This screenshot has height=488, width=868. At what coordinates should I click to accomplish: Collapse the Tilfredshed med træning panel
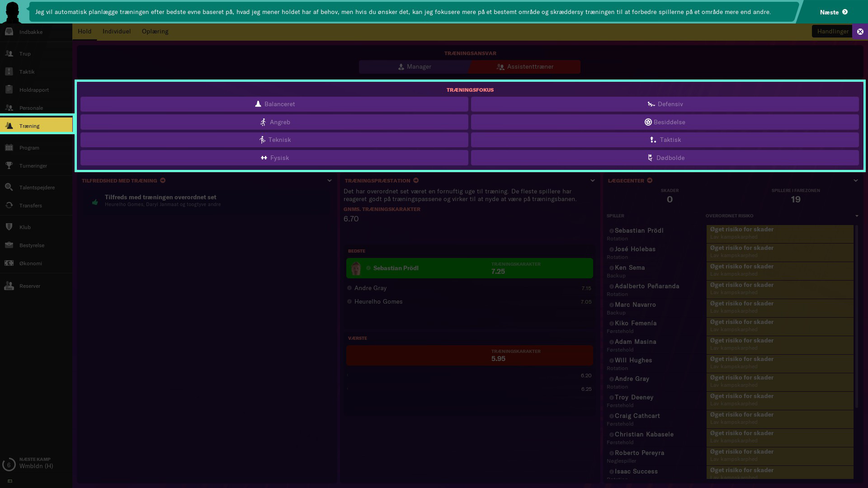(330, 181)
